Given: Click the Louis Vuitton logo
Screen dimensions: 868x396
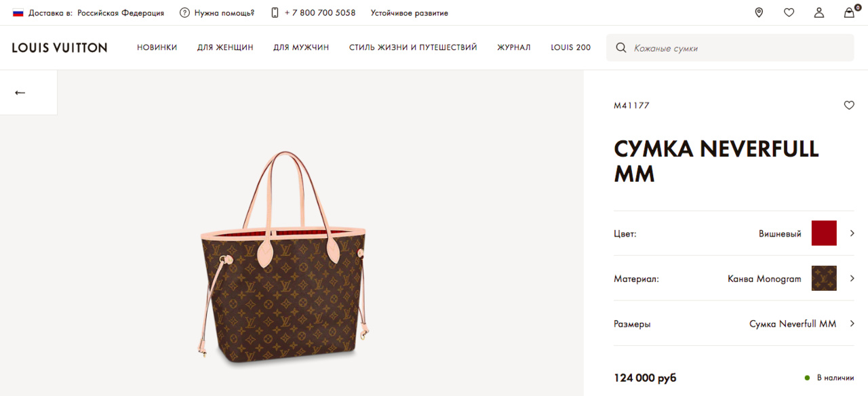Looking at the screenshot, I should click(x=60, y=47).
